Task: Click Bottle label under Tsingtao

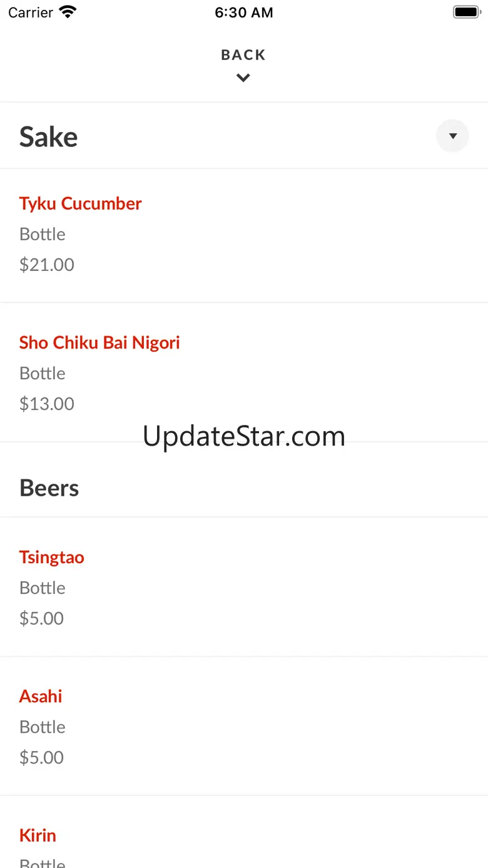Action: tap(43, 588)
